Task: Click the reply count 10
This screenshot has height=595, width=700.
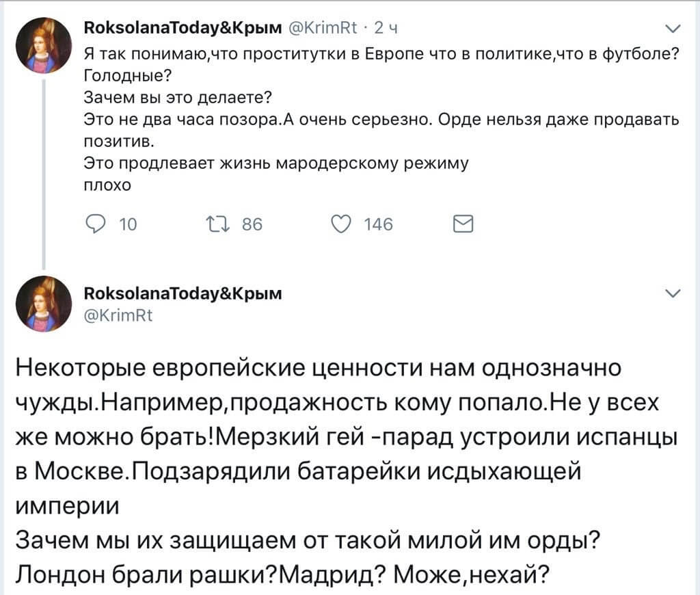Action: (127, 224)
